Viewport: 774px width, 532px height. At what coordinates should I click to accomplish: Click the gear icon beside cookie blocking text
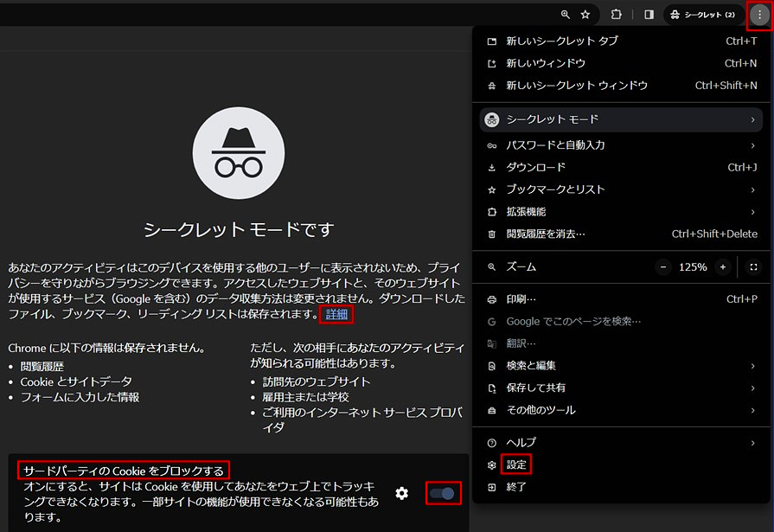401,493
